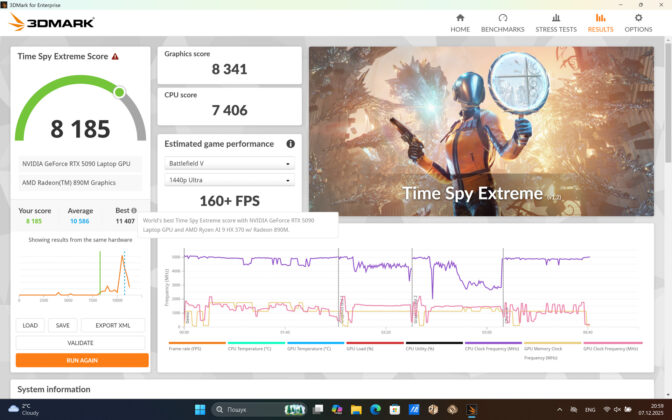Open File Explorer from the taskbar

tap(356, 410)
